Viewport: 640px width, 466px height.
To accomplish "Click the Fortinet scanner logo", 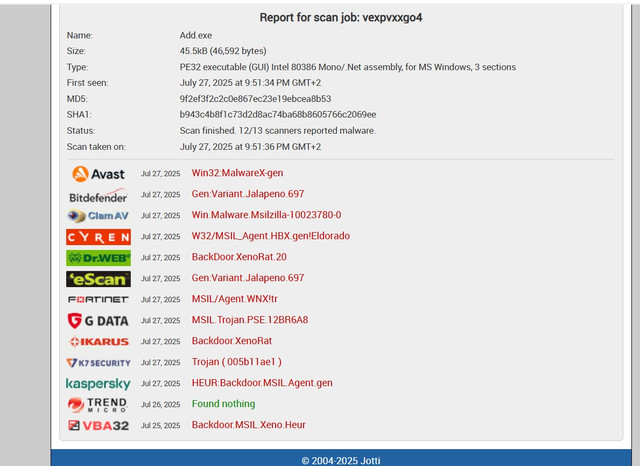I will [x=98, y=300].
